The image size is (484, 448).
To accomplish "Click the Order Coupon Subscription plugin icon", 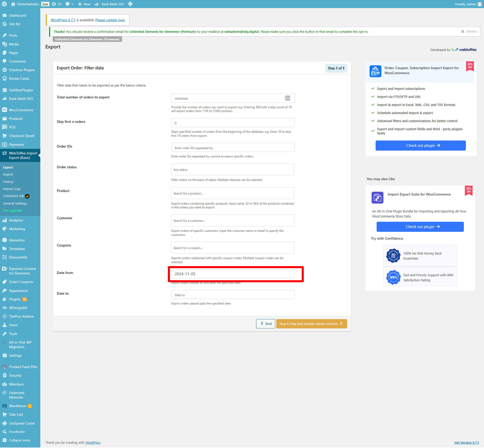I will [375, 71].
